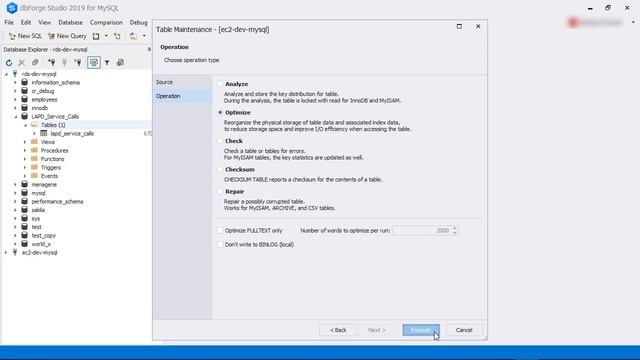Select the mysql database in tree
This screenshot has height=360, width=640.
coord(38,193)
